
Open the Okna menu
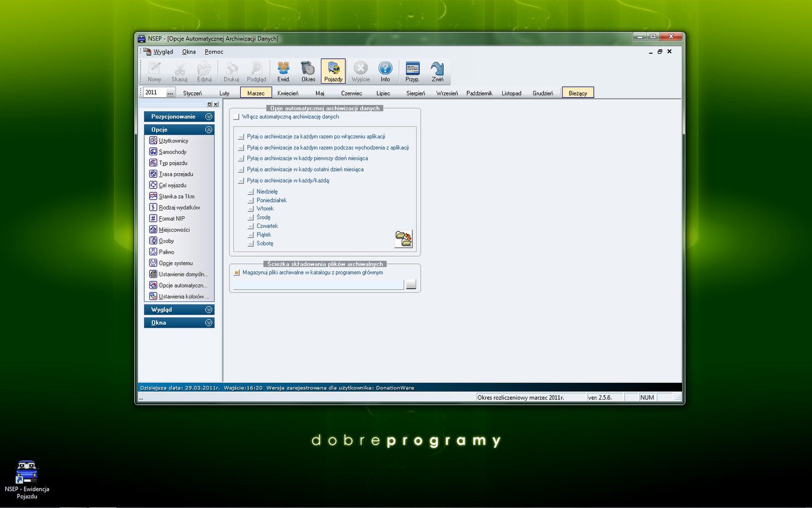tap(189, 52)
